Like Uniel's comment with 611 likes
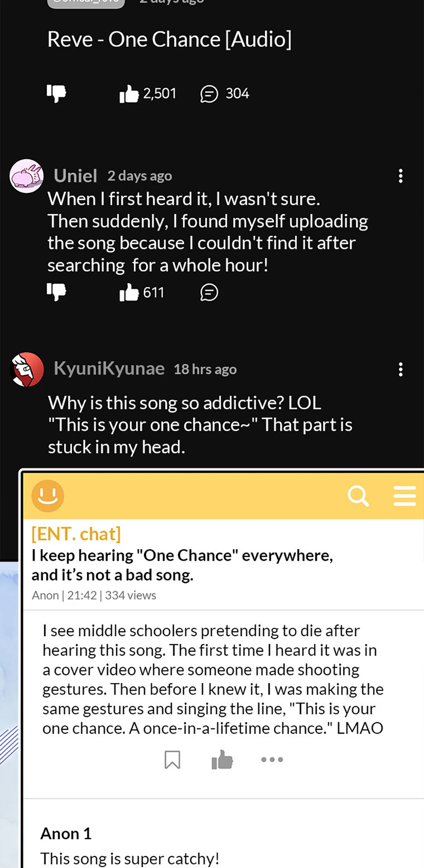424x868 pixels. pos(129,293)
